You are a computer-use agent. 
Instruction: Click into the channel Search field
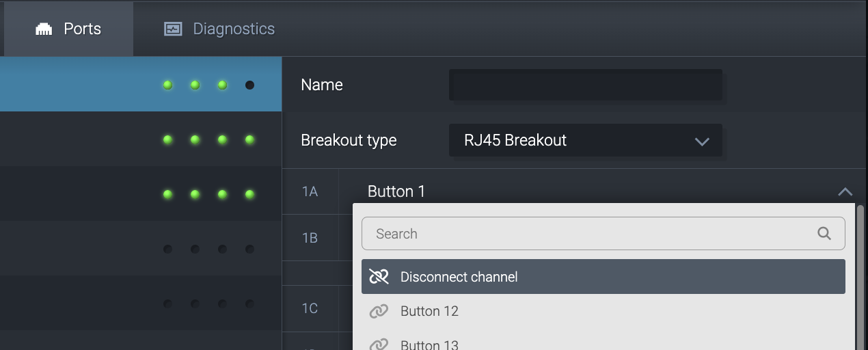click(x=588, y=234)
